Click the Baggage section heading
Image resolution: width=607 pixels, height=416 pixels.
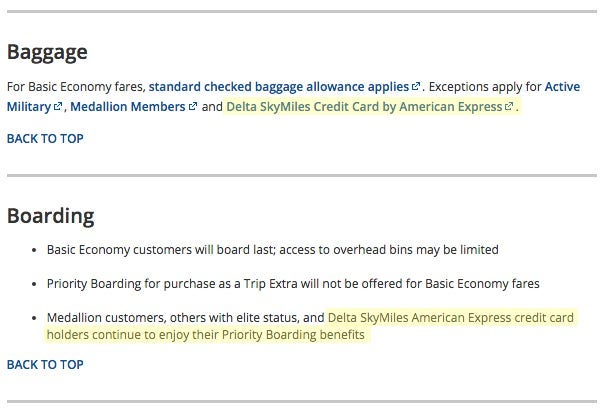[47, 52]
